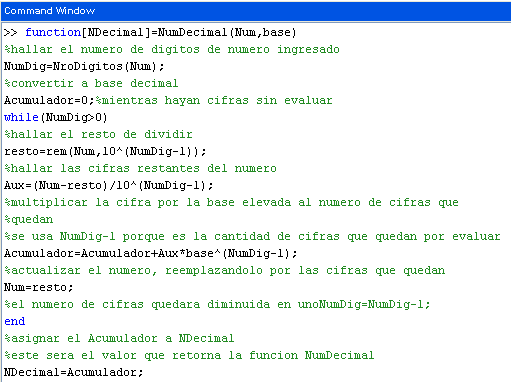Click the Command Window title bar
This screenshot has width=511, height=382.
(255, 11)
